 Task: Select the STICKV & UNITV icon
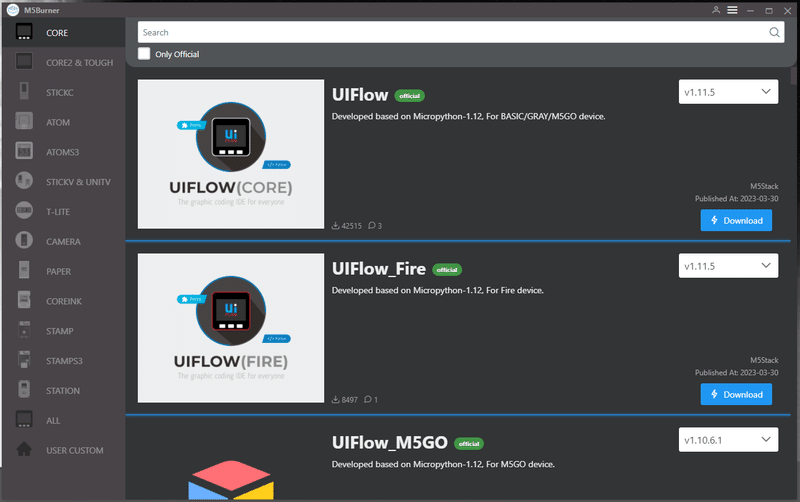point(24,181)
